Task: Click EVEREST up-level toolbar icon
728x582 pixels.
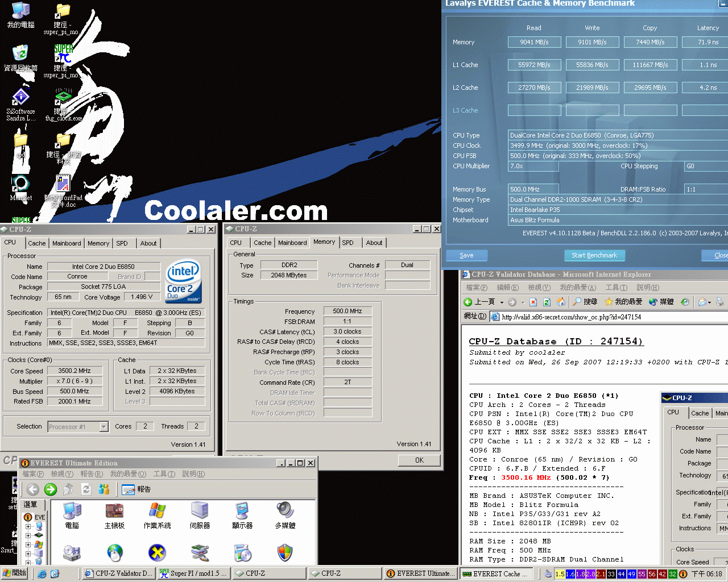Action: pyautogui.click(x=68, y=489)
